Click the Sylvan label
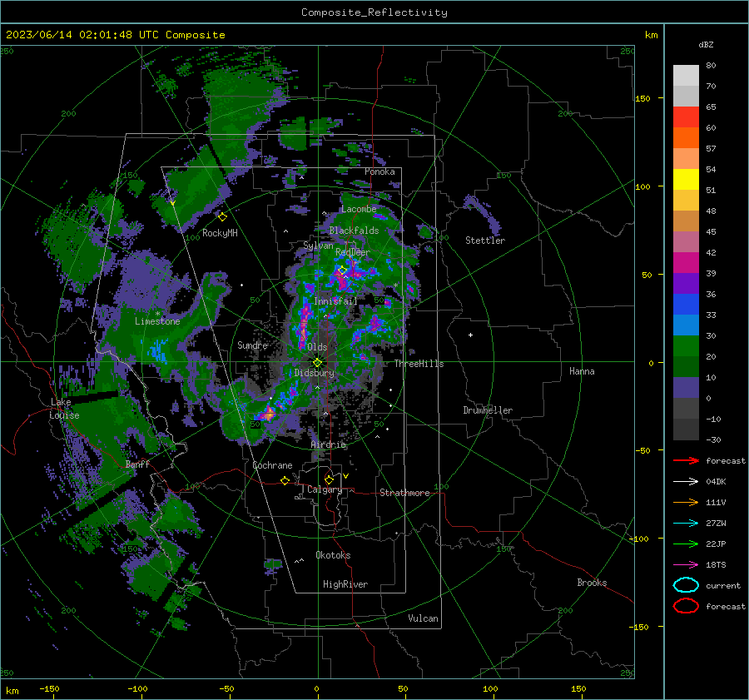Screen dimensions: 749x700 pos(318,246)
